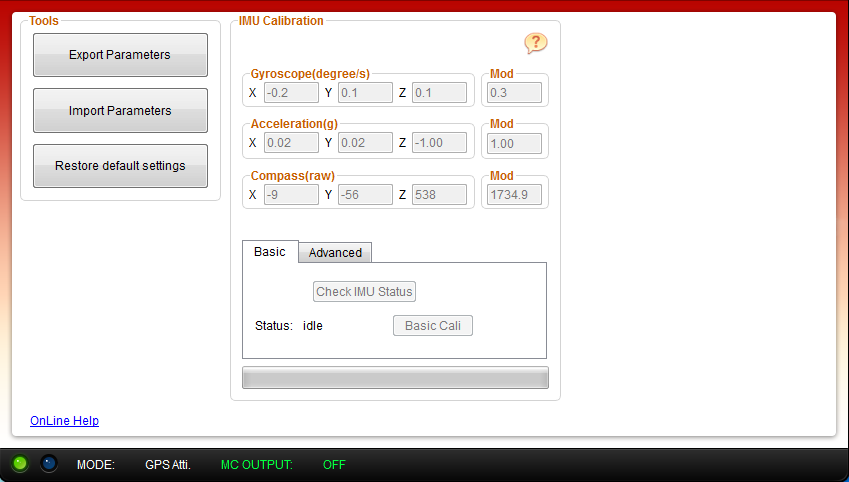Click the Compass Mod value field
This screenshot has width=849, height=482.
coord(513,194)
